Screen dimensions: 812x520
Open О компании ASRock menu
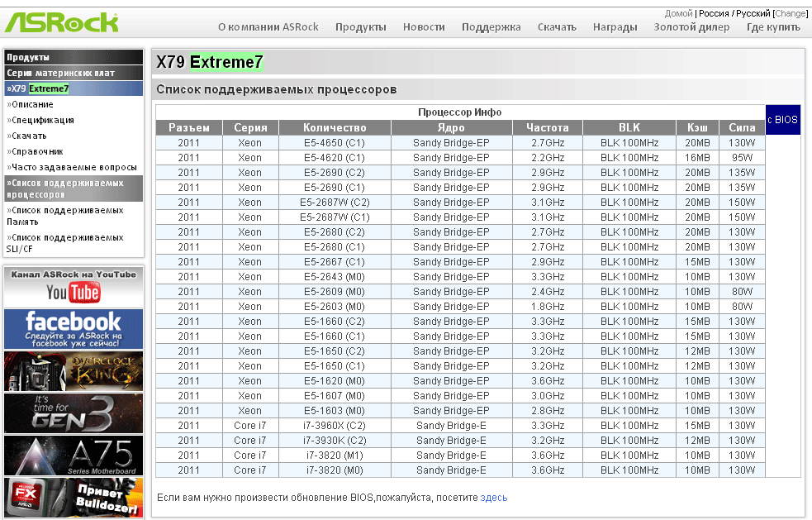tap(268, 27)
